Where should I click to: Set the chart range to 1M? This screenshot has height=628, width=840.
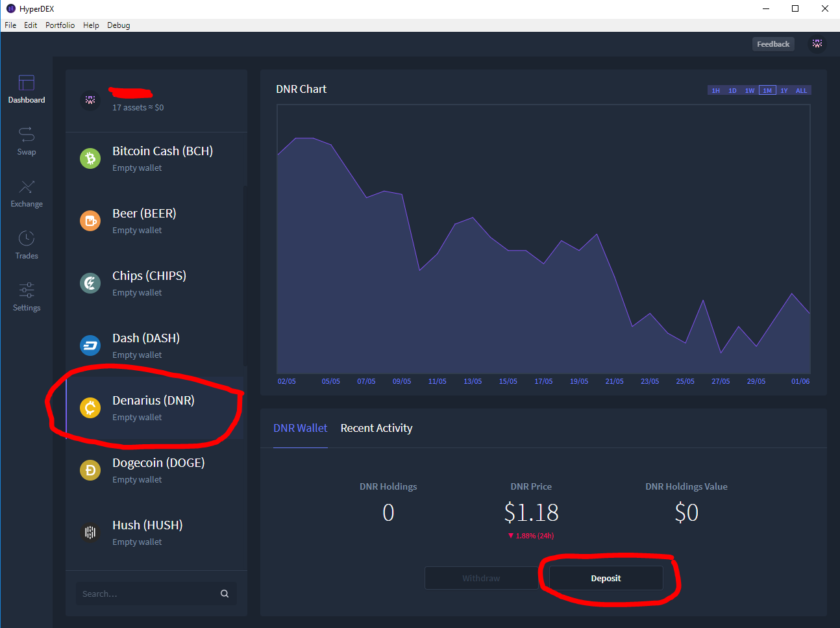pos(767,90)
